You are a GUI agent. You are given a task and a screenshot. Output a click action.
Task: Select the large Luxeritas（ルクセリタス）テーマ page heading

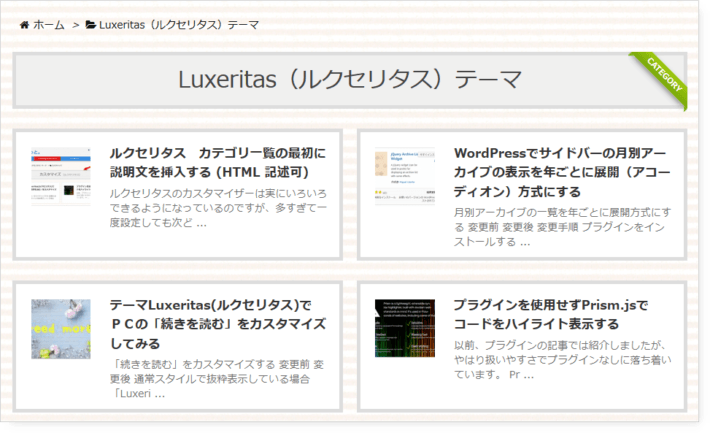click(x=350, y=80)
